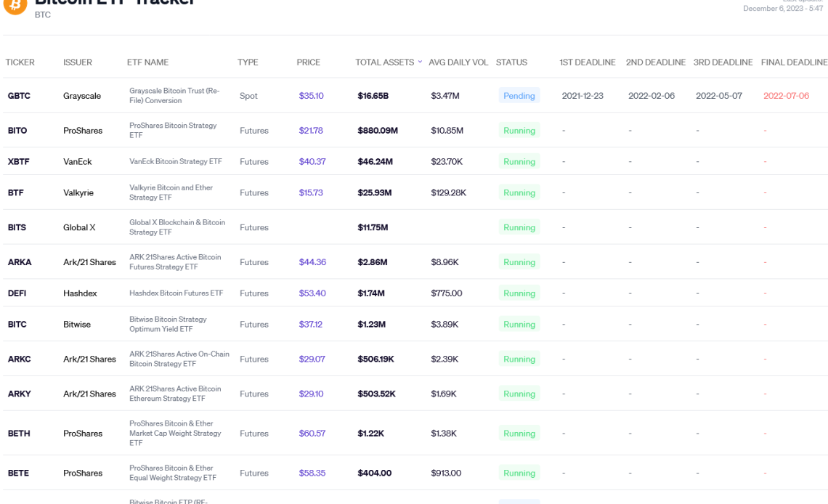Open BTF price link $15.73

point(311,192)
